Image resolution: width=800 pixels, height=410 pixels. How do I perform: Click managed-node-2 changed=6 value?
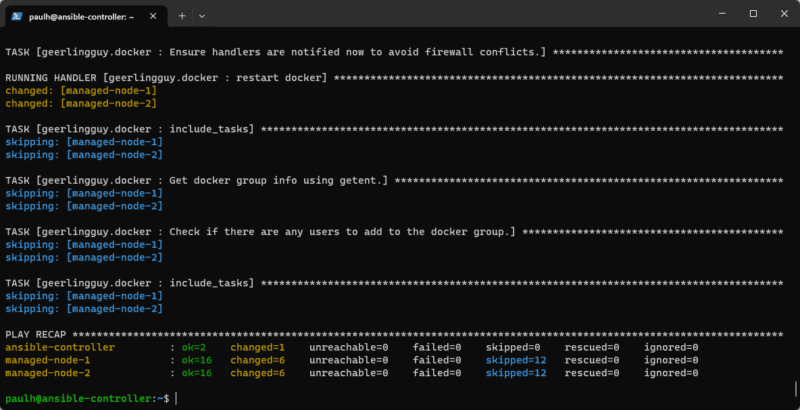pos(258,373)
